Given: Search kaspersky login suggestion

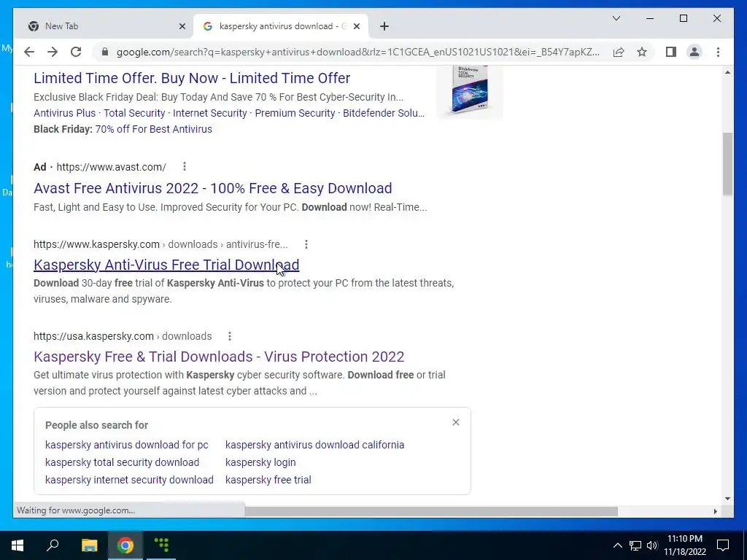Looking at the screenshot, I should click(260, 462).
